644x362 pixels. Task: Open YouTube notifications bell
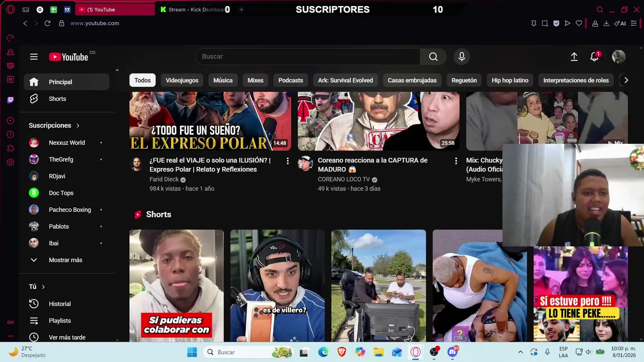595,57
